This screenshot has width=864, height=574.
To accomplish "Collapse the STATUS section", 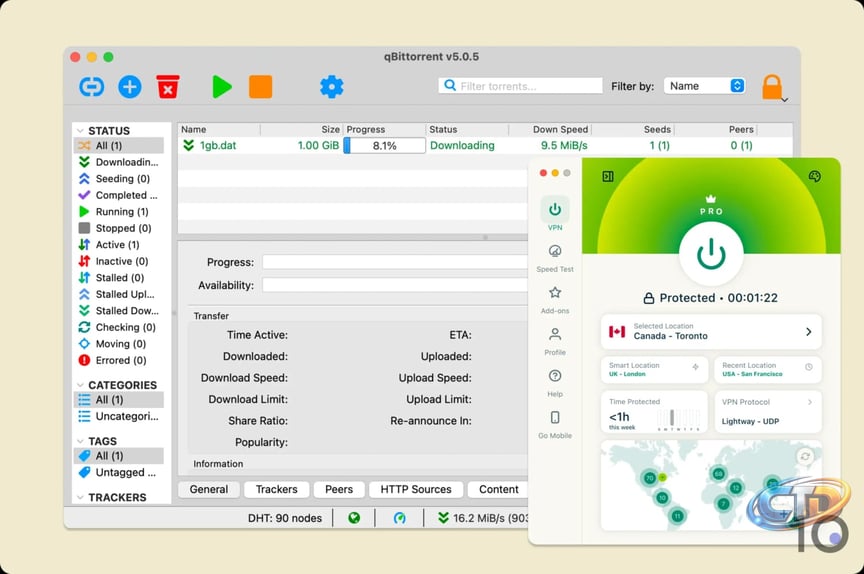I will pyautogui.click(x=80, y=131).
